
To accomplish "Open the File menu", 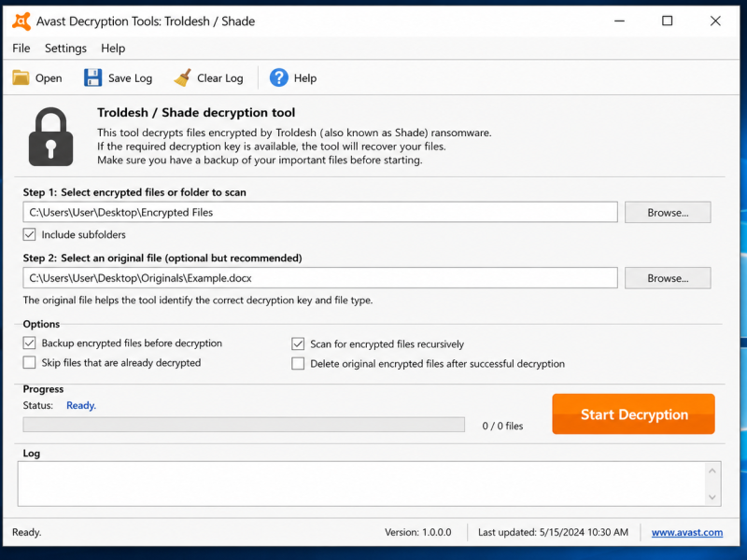I will click(21, 49).
